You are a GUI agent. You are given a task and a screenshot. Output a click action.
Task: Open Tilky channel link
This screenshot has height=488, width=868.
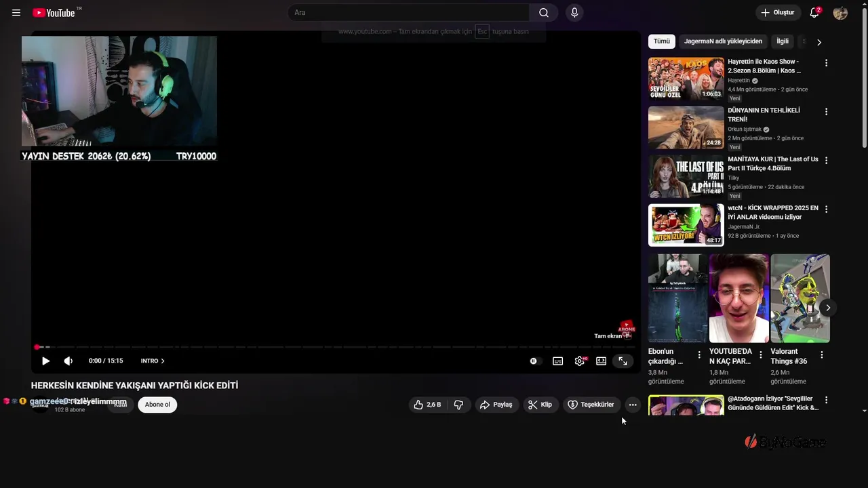click(x=734, y=178)
